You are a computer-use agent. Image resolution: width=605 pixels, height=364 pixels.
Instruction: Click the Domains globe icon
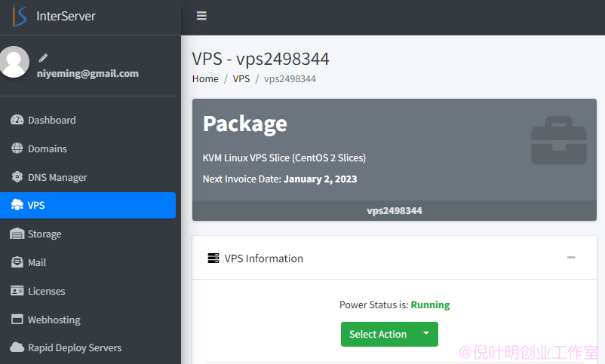[x=17, y=148]
